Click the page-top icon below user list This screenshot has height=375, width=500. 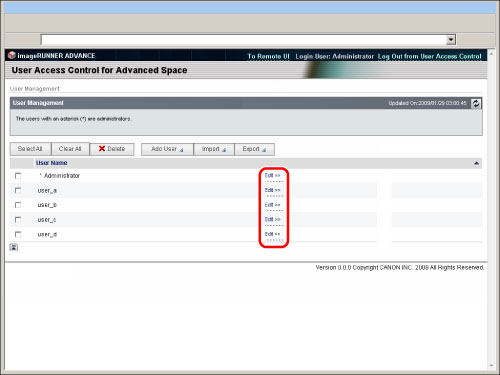coord(14,247)
